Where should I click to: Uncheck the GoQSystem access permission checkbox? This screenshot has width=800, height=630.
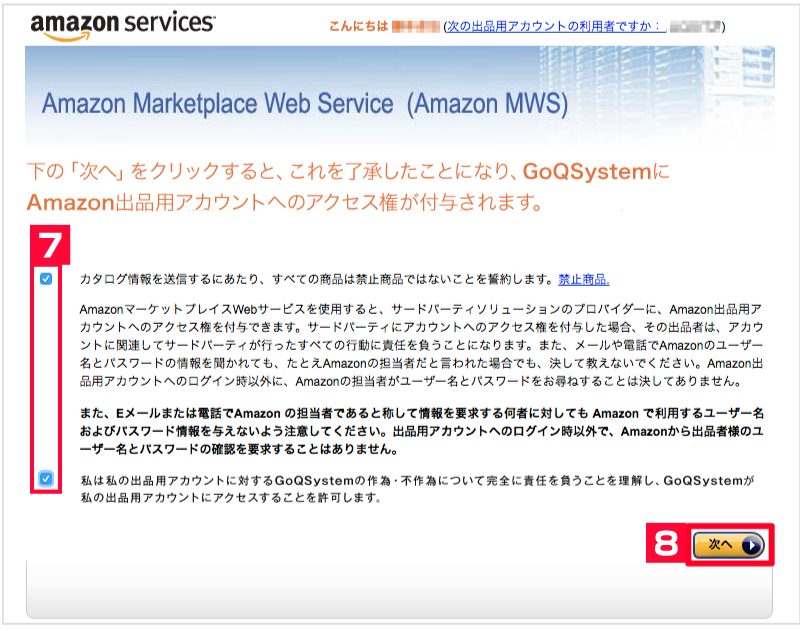[x=46, y=478]
